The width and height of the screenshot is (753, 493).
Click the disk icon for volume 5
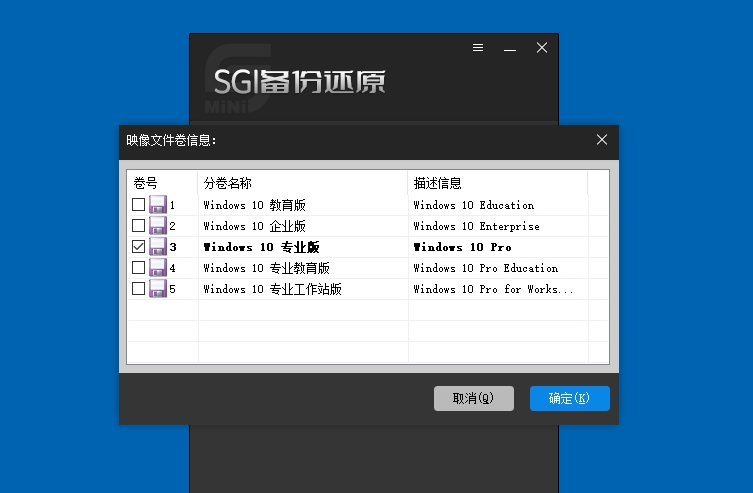pos(158,289)
